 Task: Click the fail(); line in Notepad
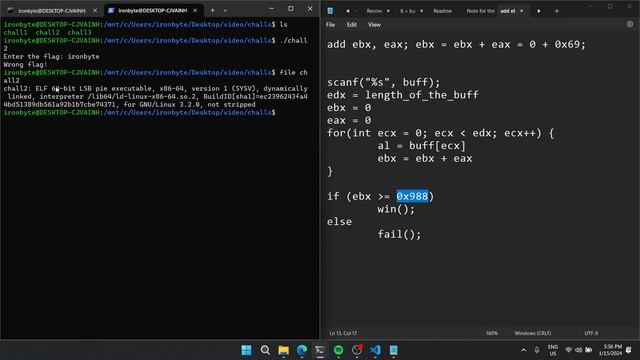tap(399, 234)
